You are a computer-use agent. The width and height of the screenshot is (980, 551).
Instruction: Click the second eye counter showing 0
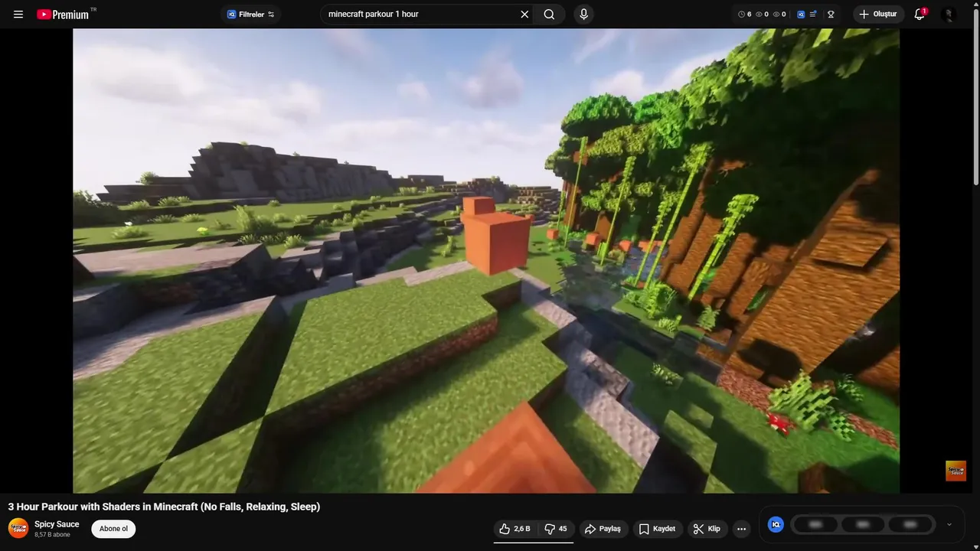coord(779,15)
